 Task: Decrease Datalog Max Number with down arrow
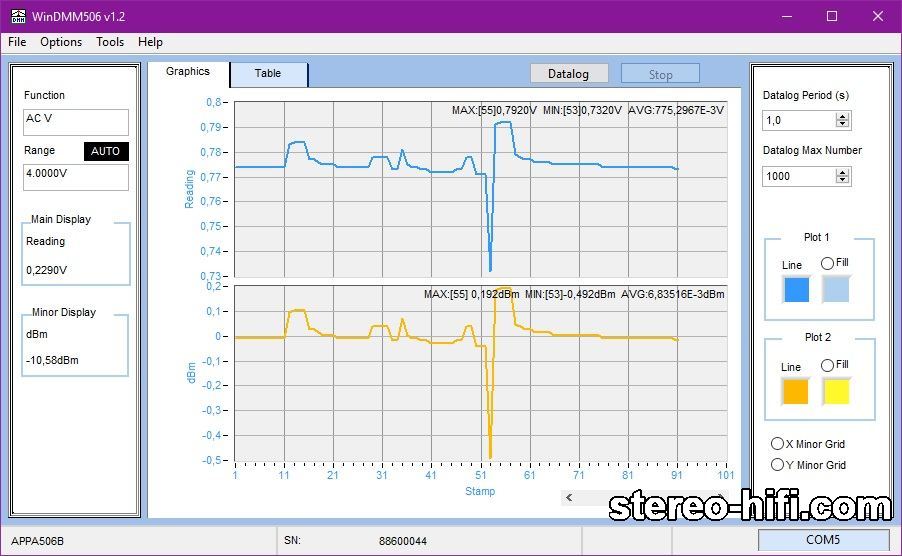pyautogui.click(x=842, y=180)
